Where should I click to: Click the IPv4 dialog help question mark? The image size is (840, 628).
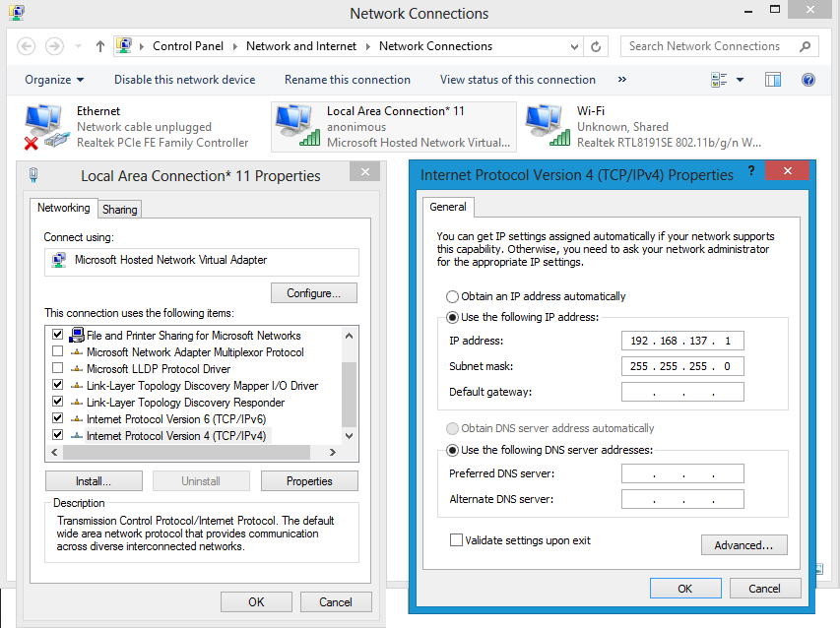click(751, 171)
